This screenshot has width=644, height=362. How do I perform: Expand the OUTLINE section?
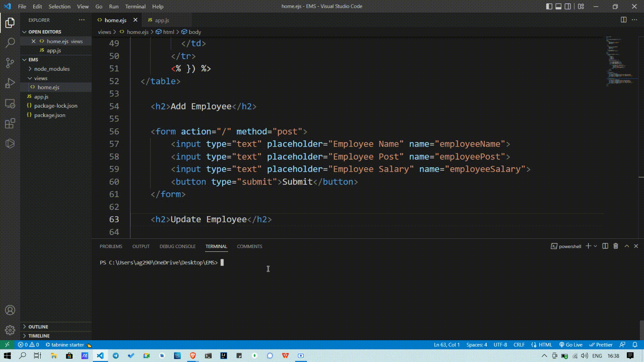tap(38, 326)
